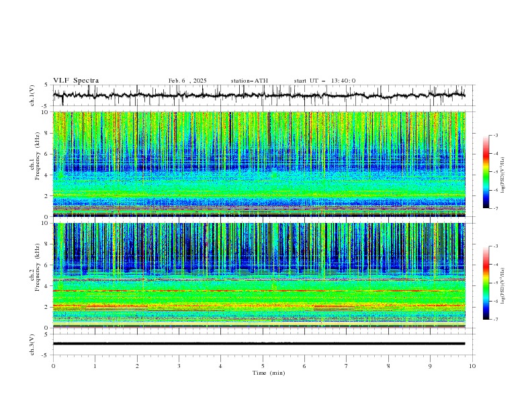Click the time axis tick label "7"

pos(347,366)
